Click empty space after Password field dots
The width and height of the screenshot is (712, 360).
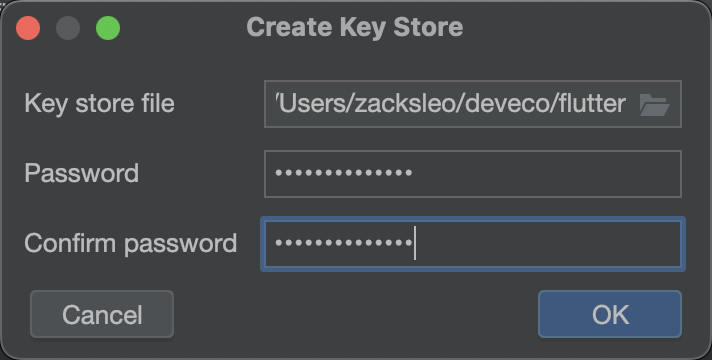tap(545, 174)
